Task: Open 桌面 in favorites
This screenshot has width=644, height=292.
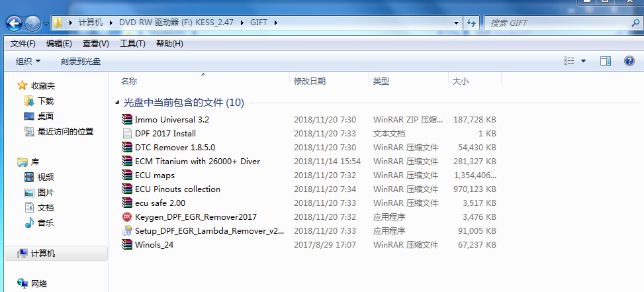Action: [x=46, y=117]
